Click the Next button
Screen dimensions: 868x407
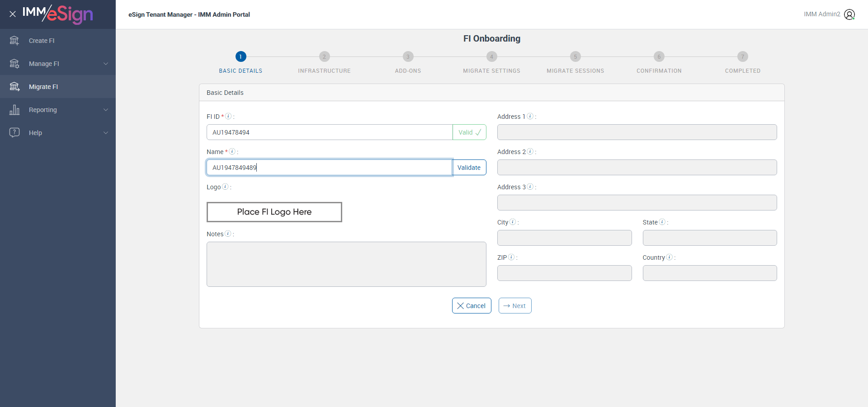click(515, 306)
